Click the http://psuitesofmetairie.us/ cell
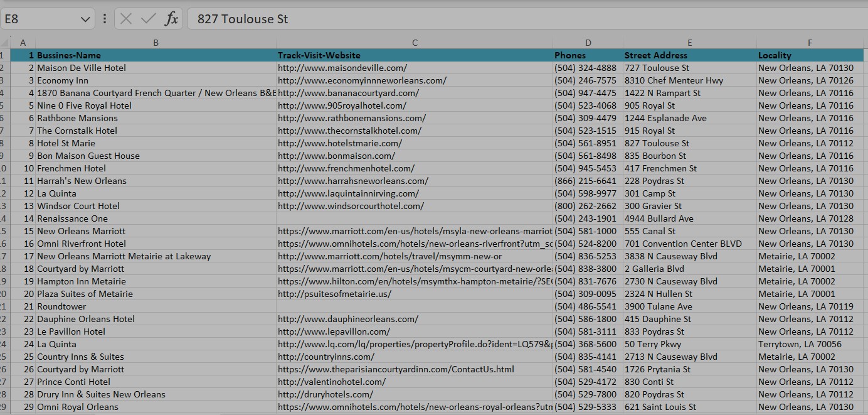 coord(415,294)
